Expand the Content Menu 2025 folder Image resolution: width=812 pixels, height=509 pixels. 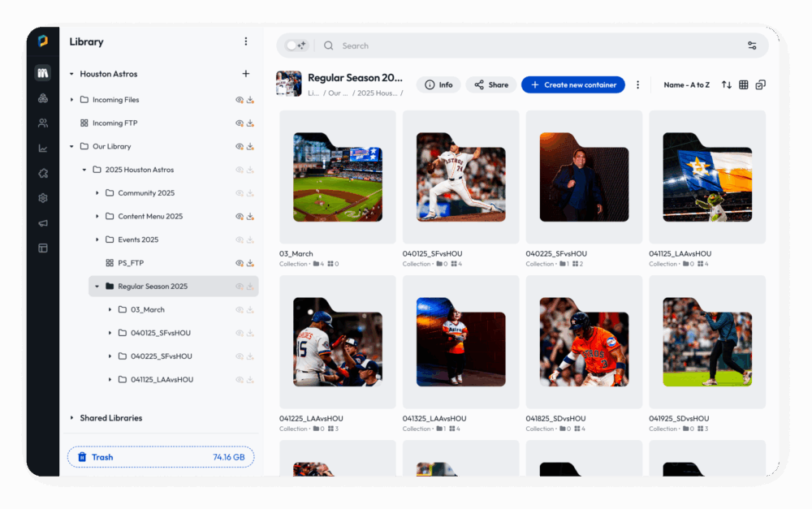tap(97, 216)
